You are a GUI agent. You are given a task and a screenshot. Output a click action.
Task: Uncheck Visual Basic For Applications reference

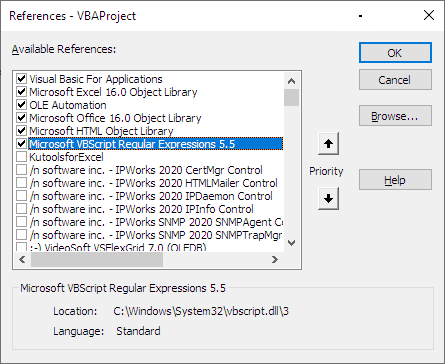22,79
